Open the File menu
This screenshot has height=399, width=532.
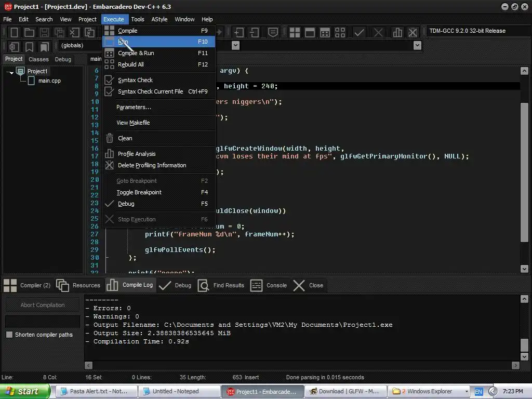coord(7,19)
